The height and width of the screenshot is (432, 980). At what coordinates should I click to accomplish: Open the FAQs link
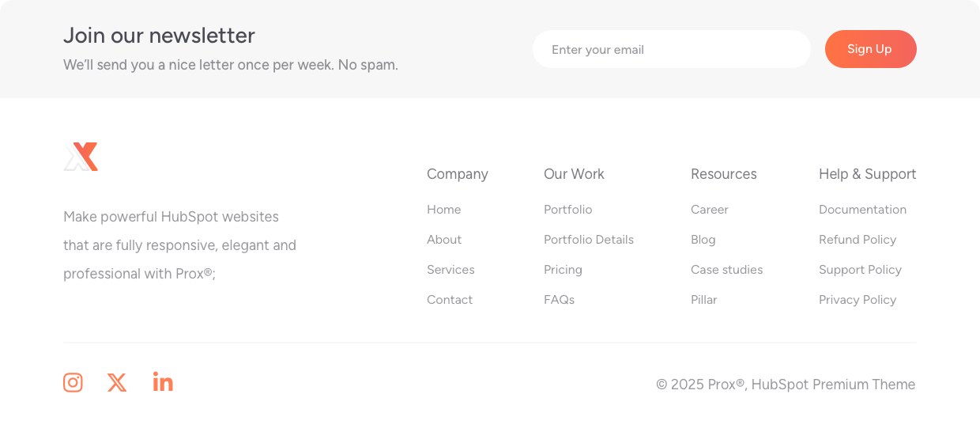pos(559,300)
